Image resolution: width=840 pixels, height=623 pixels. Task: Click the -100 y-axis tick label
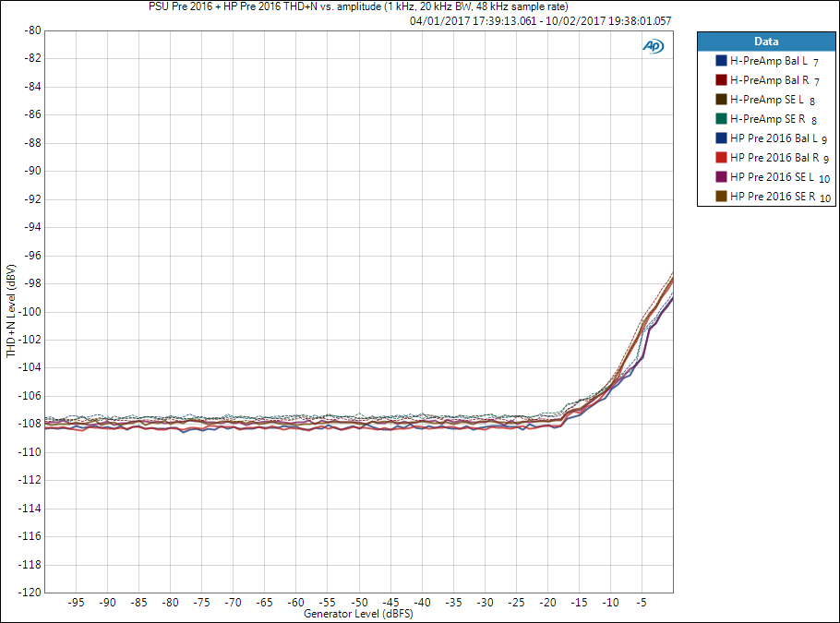tap(30, 312)
